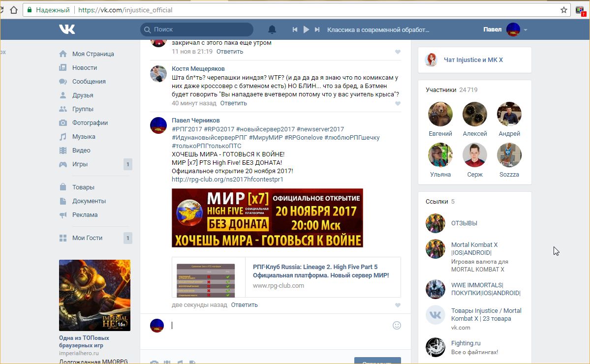Open member Sozzza's avatar

coord(509,155)
